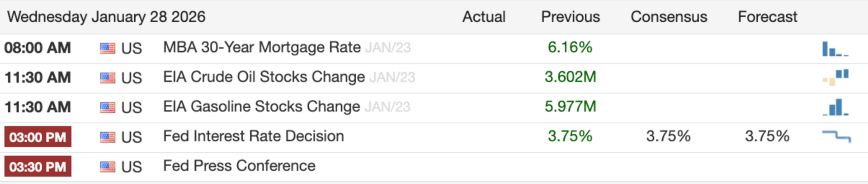Open MBA 30-Year Mortgage Rate link
The height and width of the screenshot is (184, 868).
click(262, 47)
